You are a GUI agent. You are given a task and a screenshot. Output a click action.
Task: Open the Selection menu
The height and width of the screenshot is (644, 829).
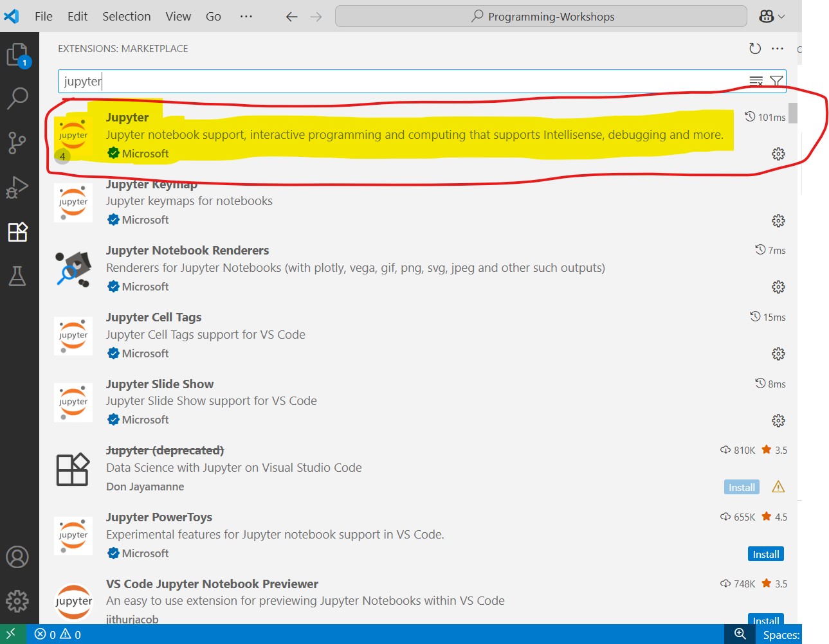click(x=127, y=17)
